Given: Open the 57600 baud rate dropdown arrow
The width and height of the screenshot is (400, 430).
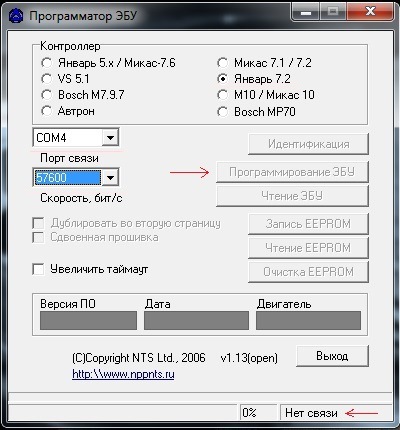Looking at the screenshot, I should click(110, 177).
